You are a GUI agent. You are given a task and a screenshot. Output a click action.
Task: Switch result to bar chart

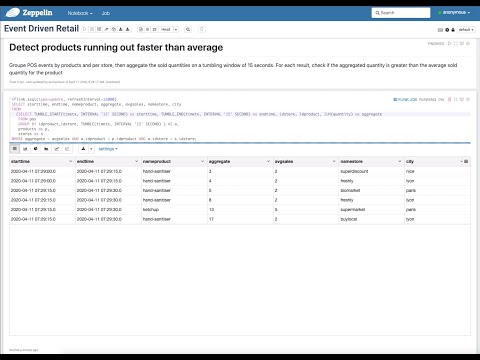pyautogui.click(x=25, y=149)
